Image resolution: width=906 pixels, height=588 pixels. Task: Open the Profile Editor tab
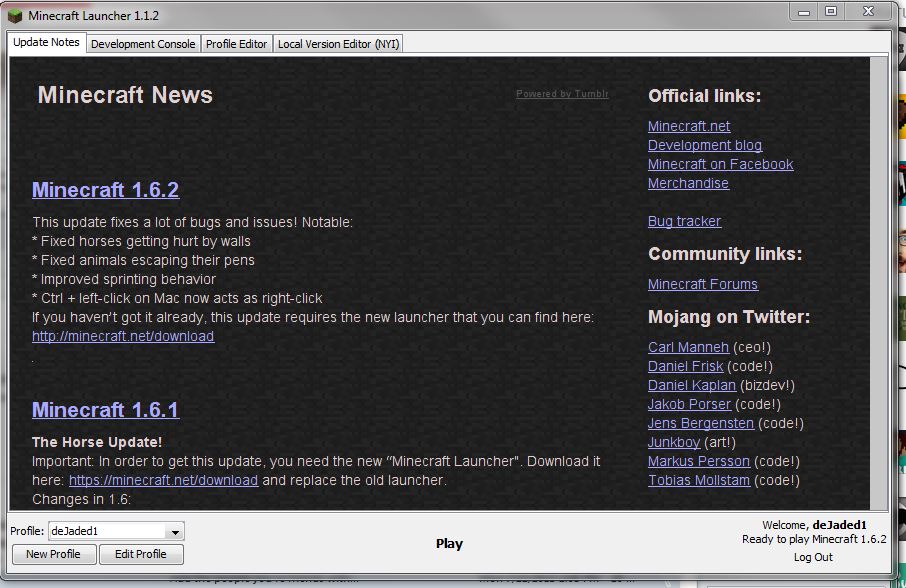pyautogui.click(x=236, y=44)
